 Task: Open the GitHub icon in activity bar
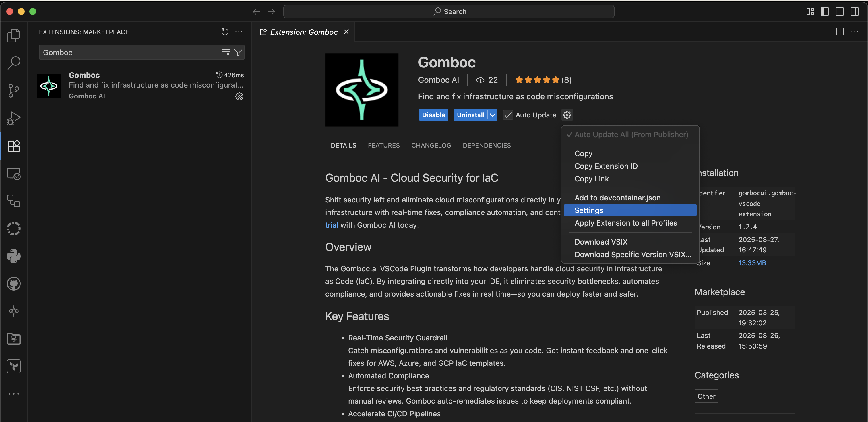tap(13, 284)
